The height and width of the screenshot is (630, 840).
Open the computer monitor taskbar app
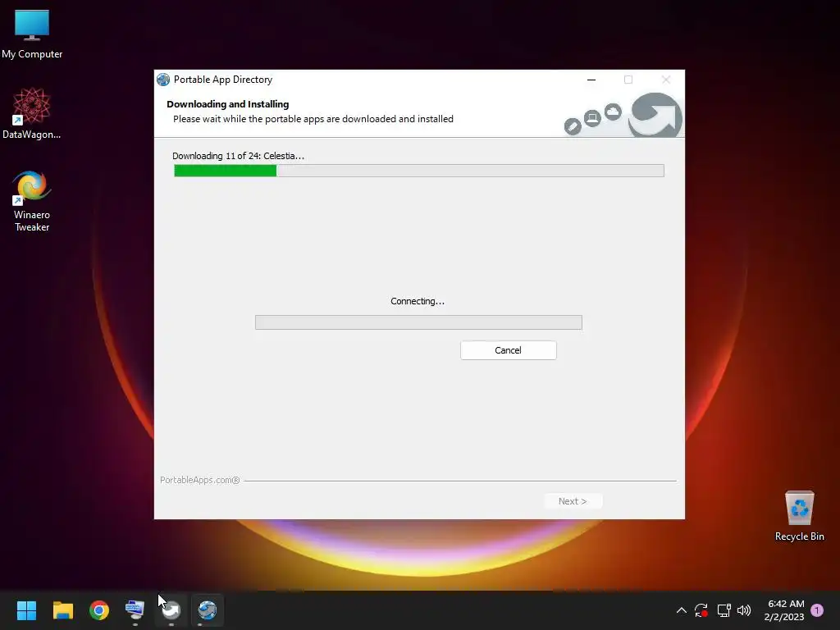(135, 610)
